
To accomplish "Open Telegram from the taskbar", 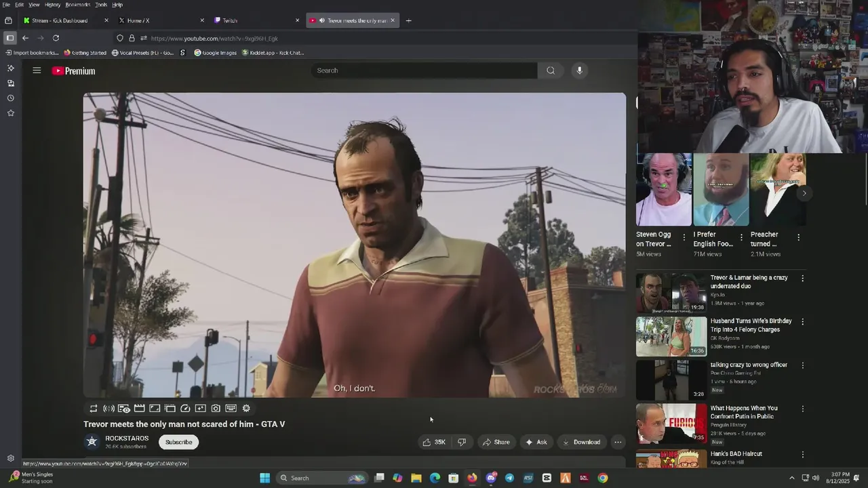I will (x=509, y=478).
